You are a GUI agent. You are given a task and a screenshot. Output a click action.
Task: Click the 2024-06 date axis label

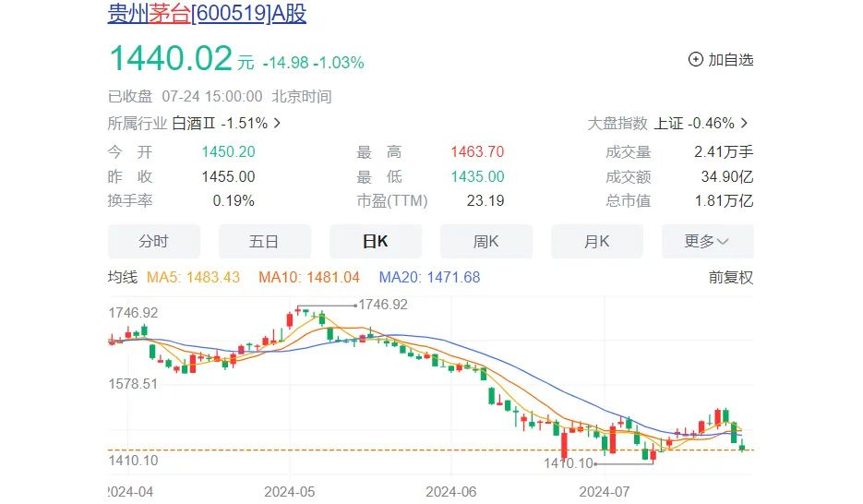click(x=451, y=492)
